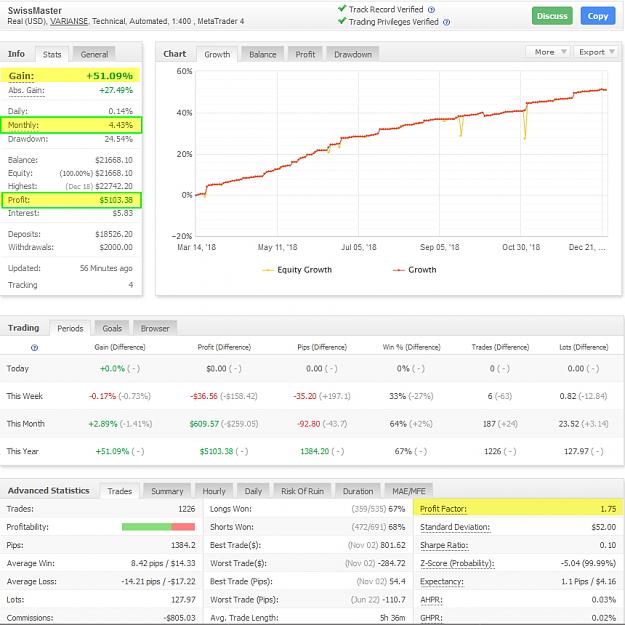Open the More dropdown in chart

(548, 52)
